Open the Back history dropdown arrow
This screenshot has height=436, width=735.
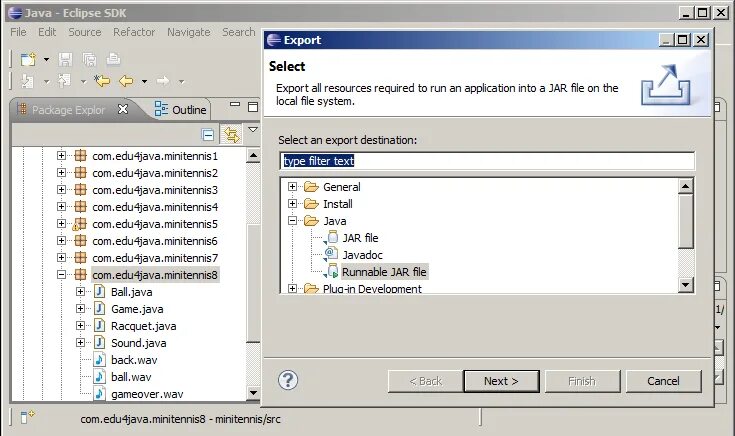click(144, 82)
